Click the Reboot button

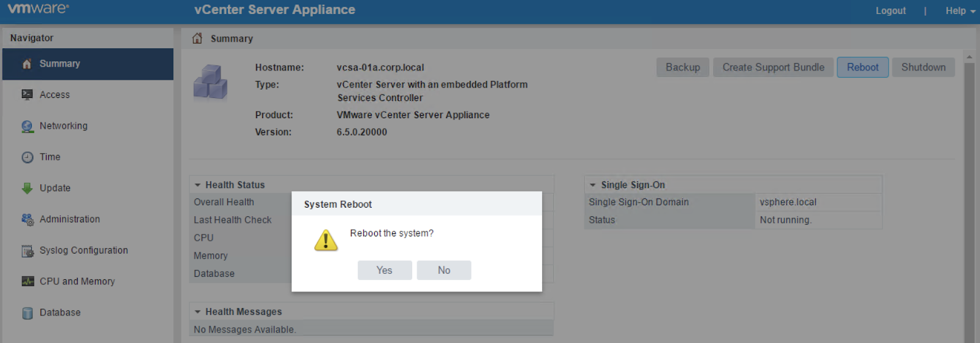coord(862,67)
